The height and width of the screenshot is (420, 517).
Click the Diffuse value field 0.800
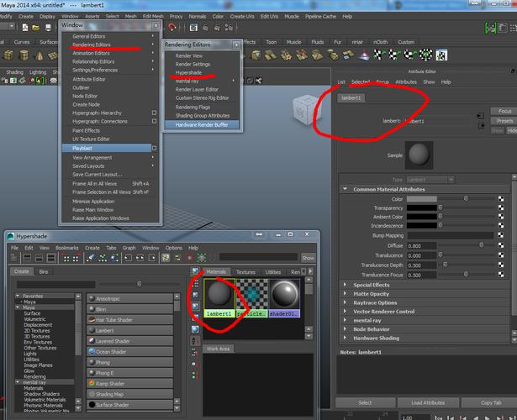[422, 246]
